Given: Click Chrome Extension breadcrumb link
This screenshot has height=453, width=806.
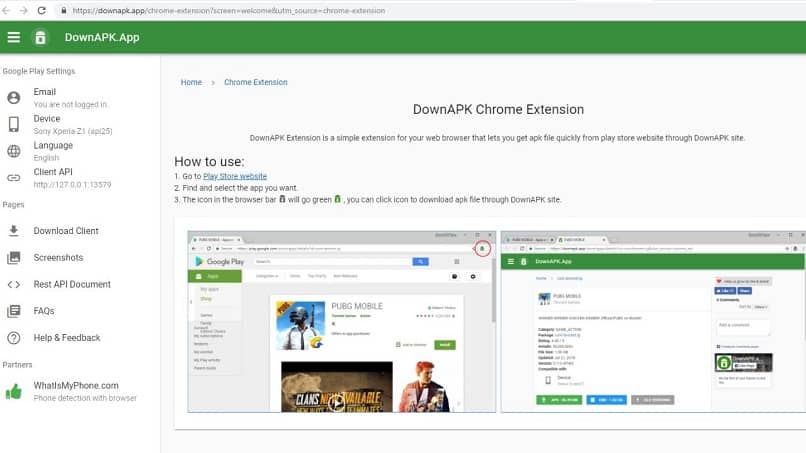Looking at the screenshot, I should 255,82.
